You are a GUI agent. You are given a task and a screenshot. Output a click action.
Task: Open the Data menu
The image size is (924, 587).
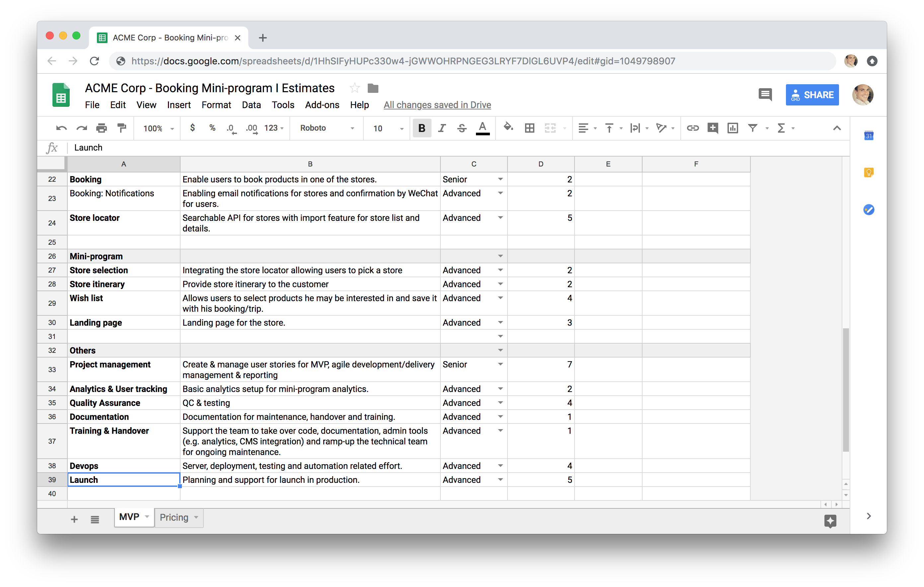(x=251, y=105)
